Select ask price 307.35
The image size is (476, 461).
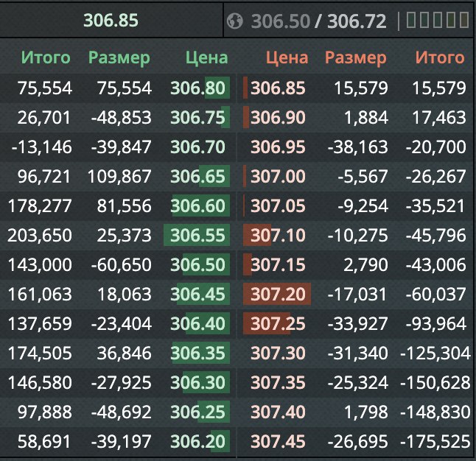(278, 382)
